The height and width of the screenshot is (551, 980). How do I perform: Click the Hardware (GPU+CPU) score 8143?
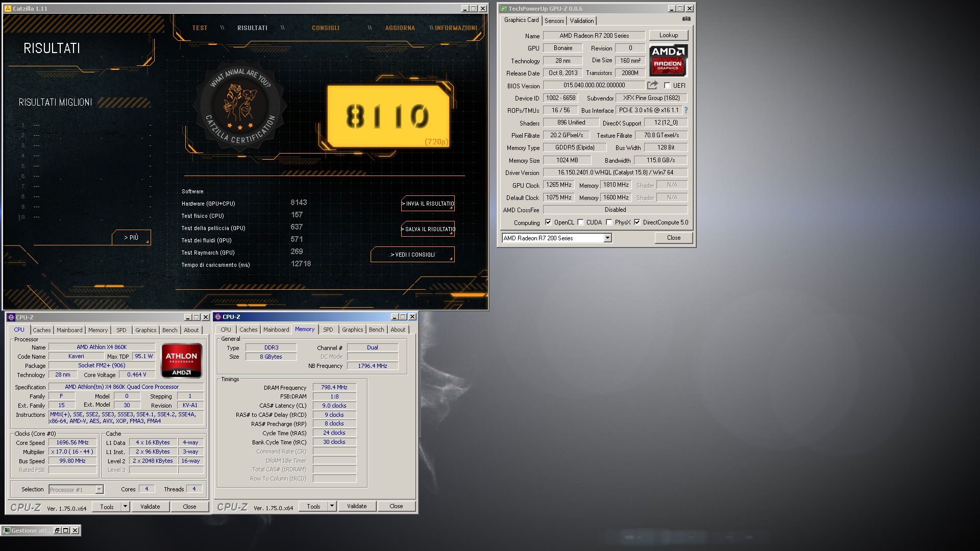[299, 203]
